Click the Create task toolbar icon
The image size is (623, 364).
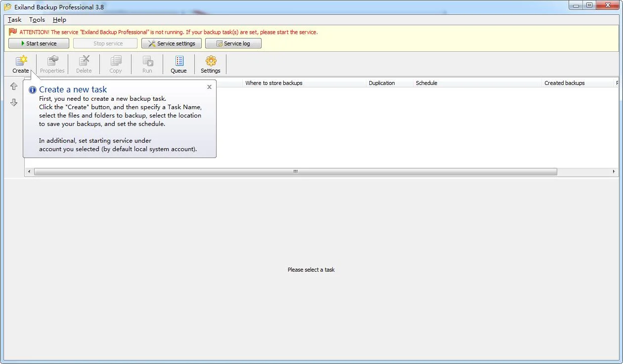pyautogui.click(x=21, y=64)
